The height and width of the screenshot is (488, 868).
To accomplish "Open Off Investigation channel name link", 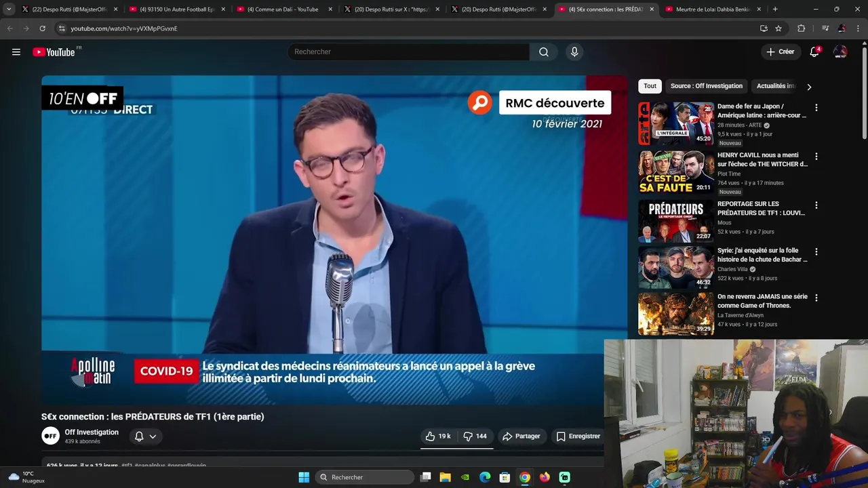I will click(x=92, y=432).
